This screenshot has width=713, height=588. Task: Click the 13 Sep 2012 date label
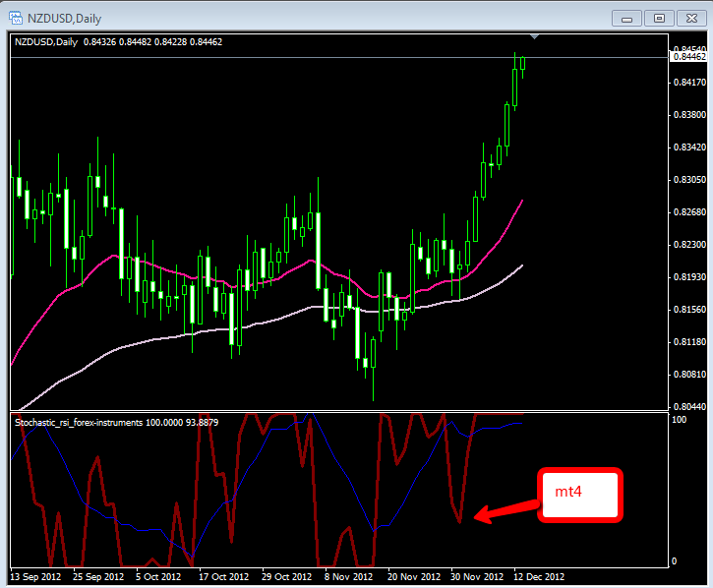point(35,576)
